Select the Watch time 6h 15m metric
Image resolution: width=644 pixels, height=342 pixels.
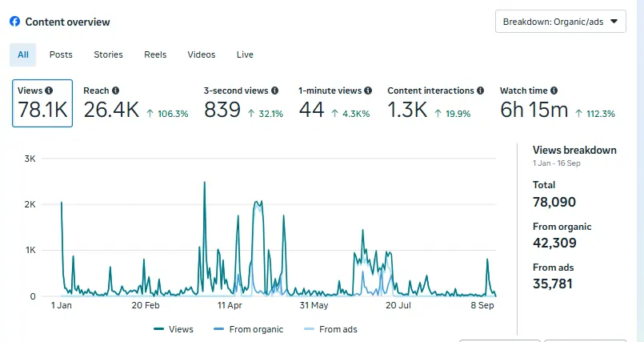tap(556, 103)
